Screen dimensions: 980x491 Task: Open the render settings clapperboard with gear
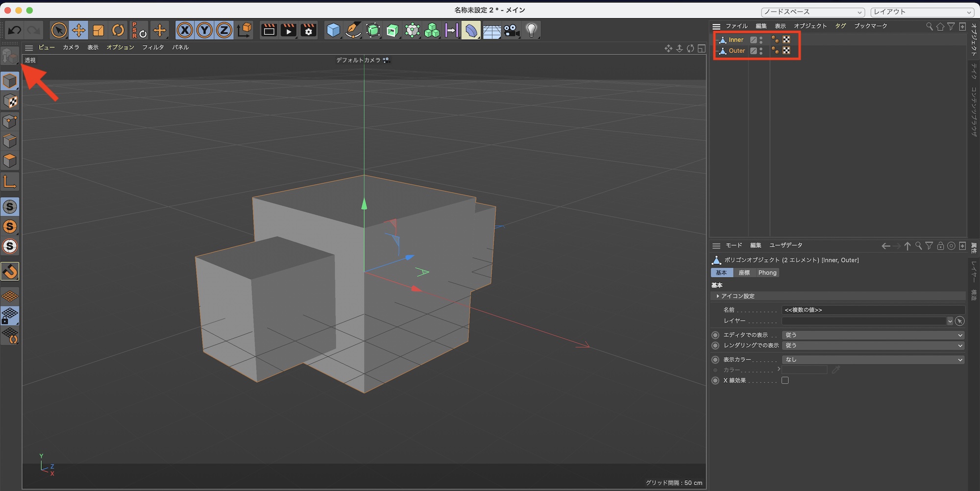pos(309,30)
